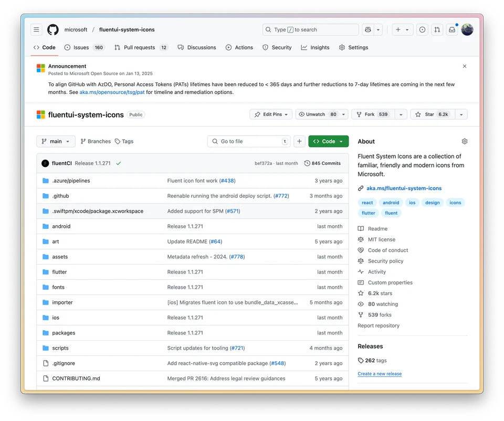Expand the Star lists dropdown arrow

tap(461, 114)
